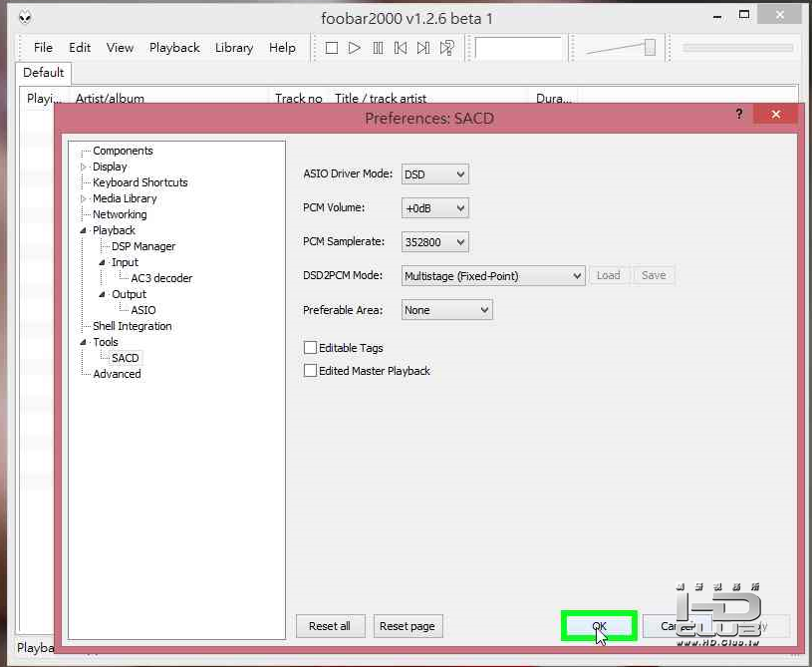Image resolution: width=812 pixels, height=667 pixels.
Task: Open the Edit menu
Action: click(80, 48)
